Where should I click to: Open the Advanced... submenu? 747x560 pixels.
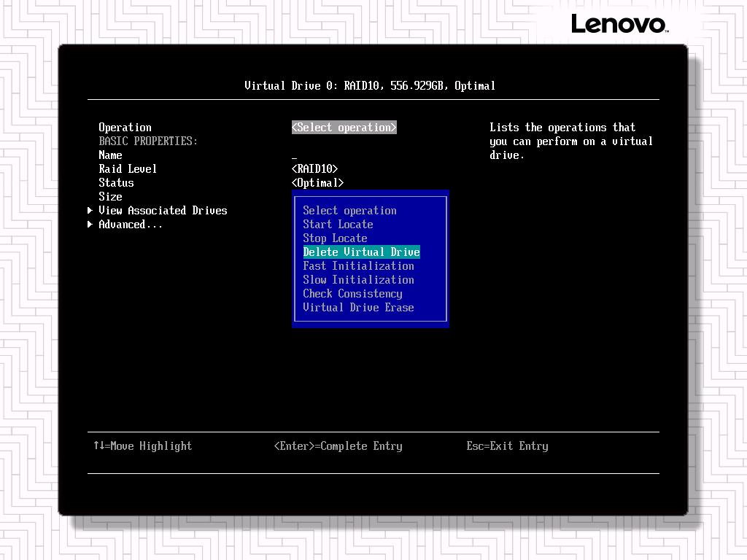[x=131, y=225]
